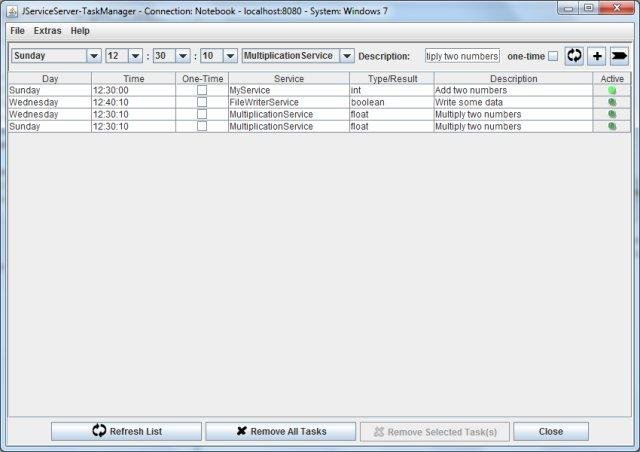Viewport: 640px width, 452px height.
Task: Select the int type cell
Action: 392,90
